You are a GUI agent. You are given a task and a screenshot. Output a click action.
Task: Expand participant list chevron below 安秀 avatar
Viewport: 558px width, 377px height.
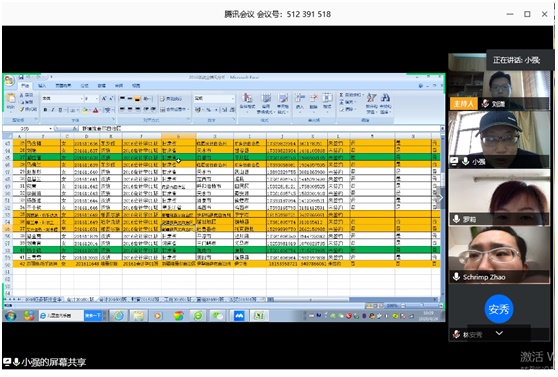499,333
